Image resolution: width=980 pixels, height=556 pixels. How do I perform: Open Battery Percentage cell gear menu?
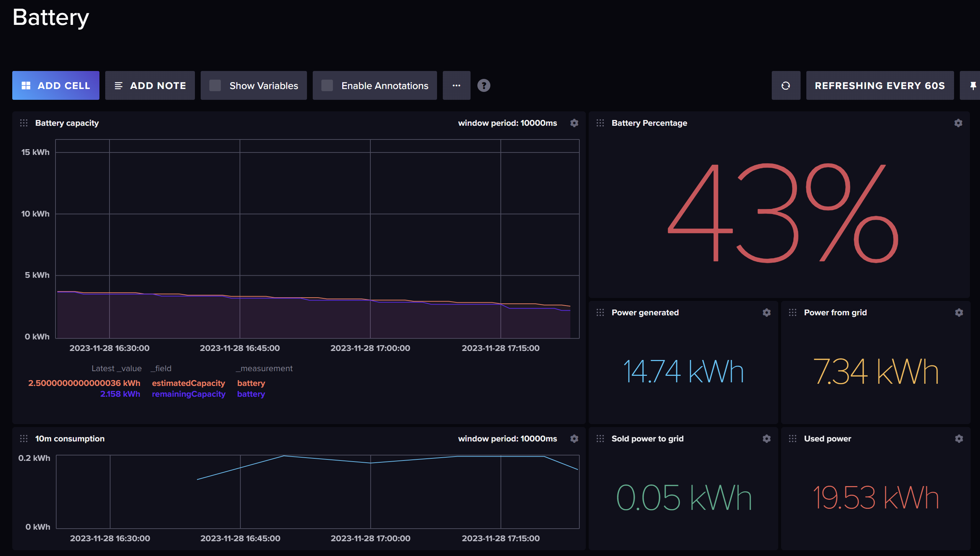click(958, 123)
